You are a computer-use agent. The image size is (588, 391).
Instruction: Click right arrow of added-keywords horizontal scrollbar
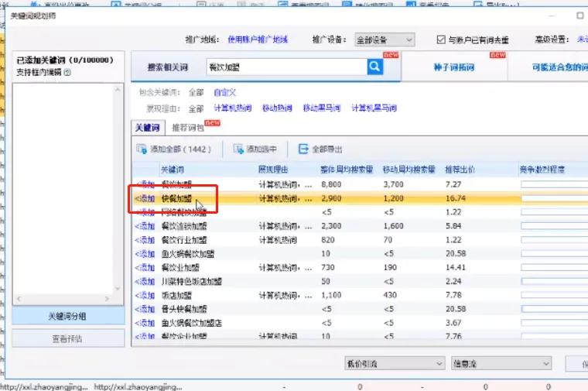(107, 299)
